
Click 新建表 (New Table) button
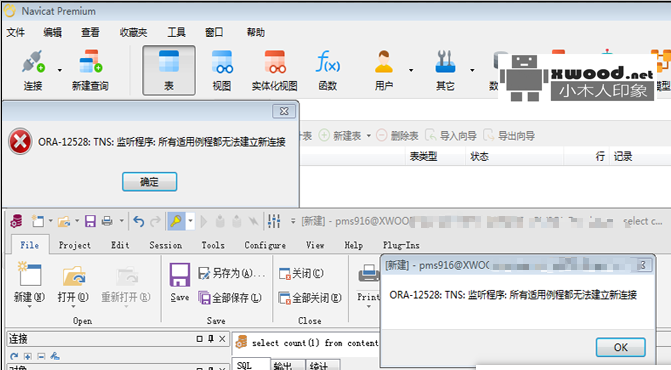pyautogui.click(x=341, y=136)
